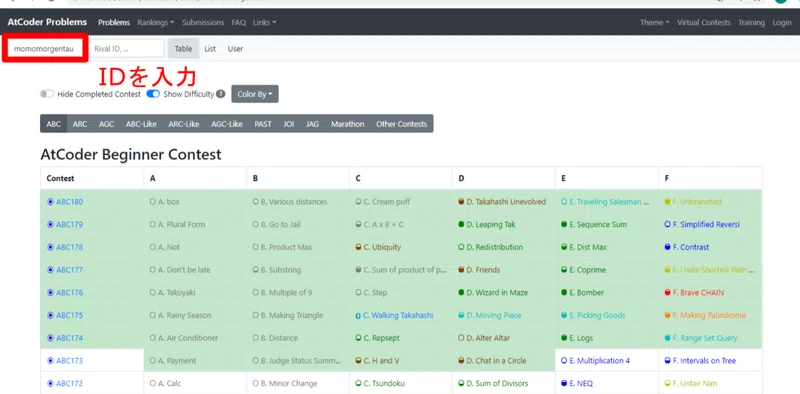Open the Problems nav item
This screenshot has height=394, width=800.
(x=114, y=22)
